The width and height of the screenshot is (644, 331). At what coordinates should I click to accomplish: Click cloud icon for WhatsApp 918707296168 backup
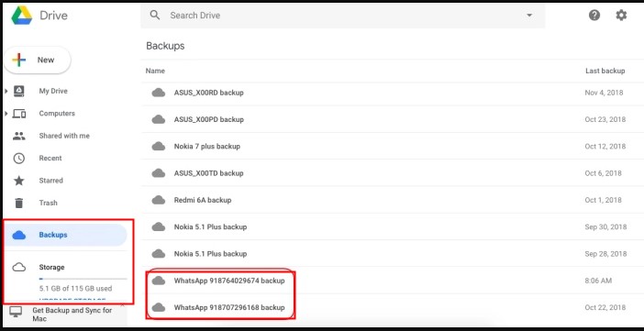[x=159, y=307]
